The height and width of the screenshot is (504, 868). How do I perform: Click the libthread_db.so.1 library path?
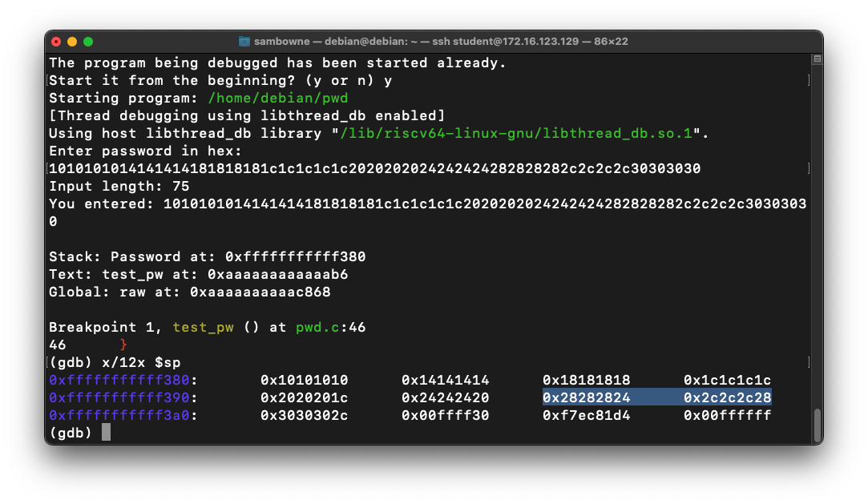click(516, 134)
